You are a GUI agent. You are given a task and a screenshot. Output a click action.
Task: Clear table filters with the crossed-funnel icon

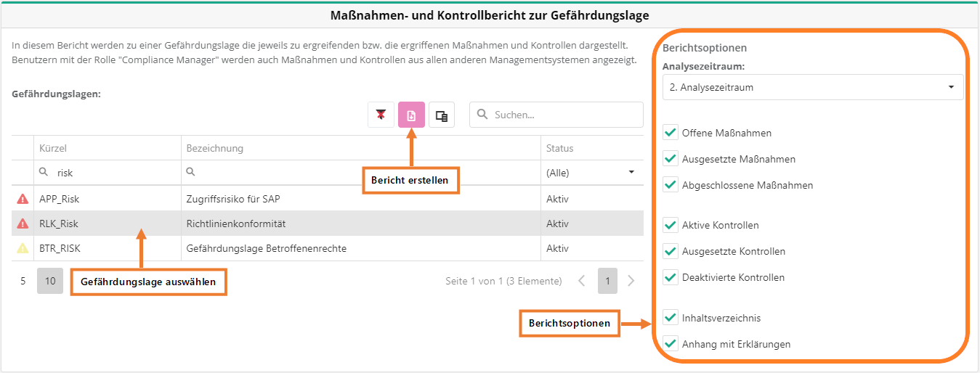pos(381,115)
